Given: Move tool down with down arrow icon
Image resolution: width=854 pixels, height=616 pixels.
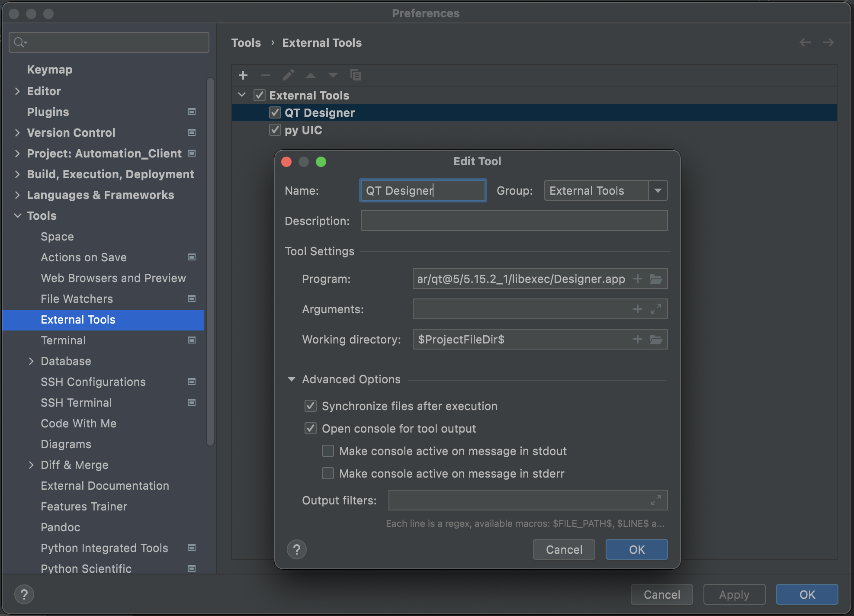Looking at the screenshot, I should [x=333, y=75].
